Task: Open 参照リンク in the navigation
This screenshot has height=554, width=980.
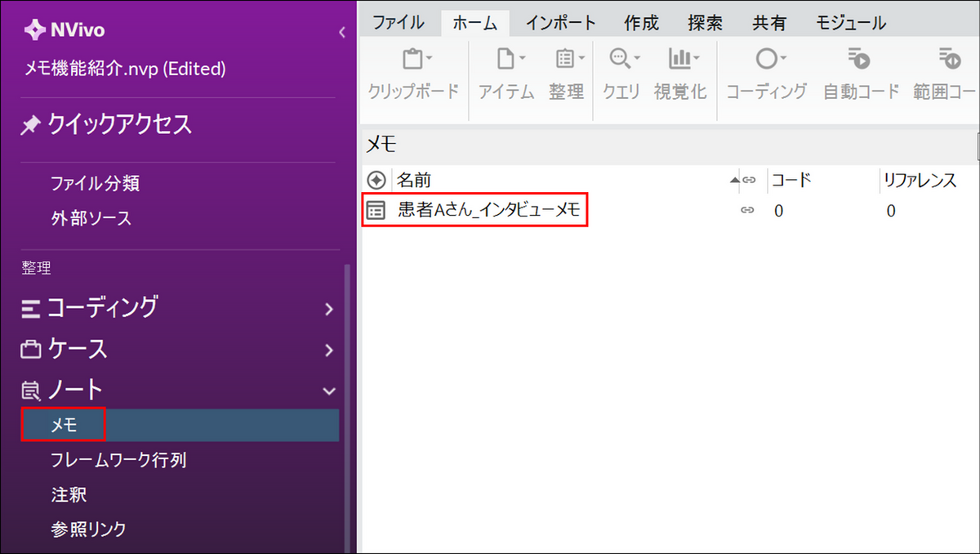Action: coord(88,529)
